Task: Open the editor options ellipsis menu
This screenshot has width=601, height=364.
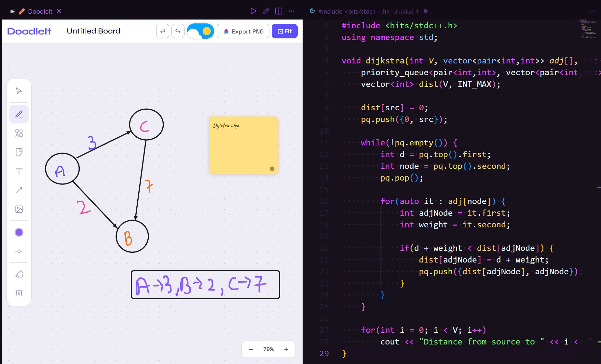Action: [592, 11]
